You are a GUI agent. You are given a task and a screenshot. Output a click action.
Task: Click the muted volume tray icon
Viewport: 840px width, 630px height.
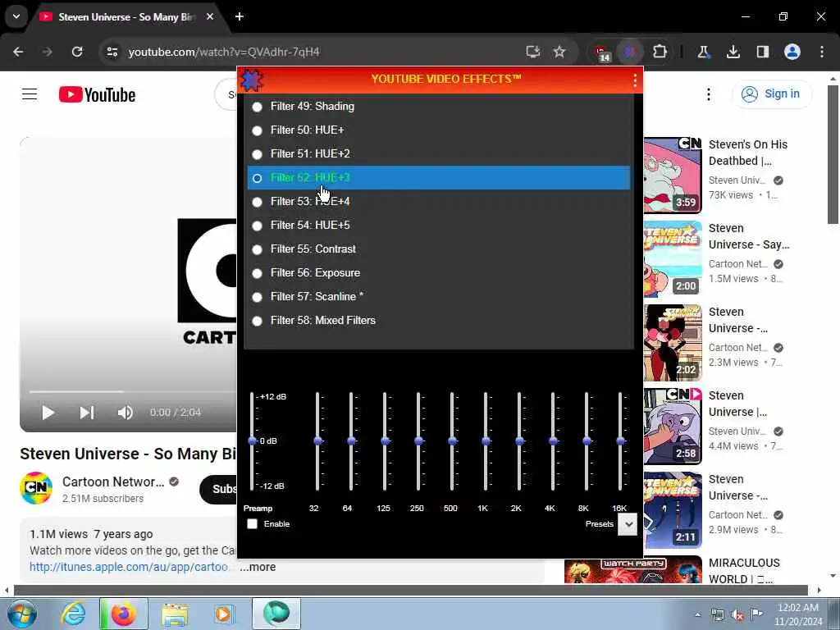click(x=737, y=615)
